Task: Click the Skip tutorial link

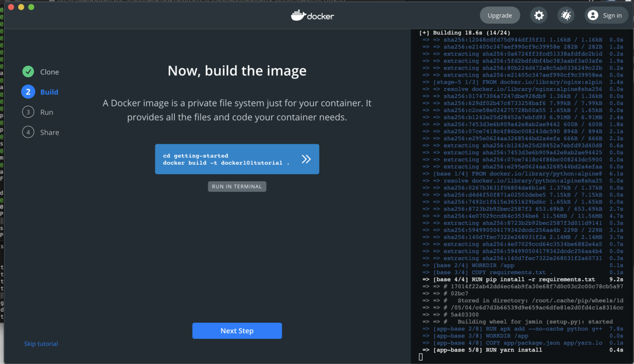Action: (41, 344)
